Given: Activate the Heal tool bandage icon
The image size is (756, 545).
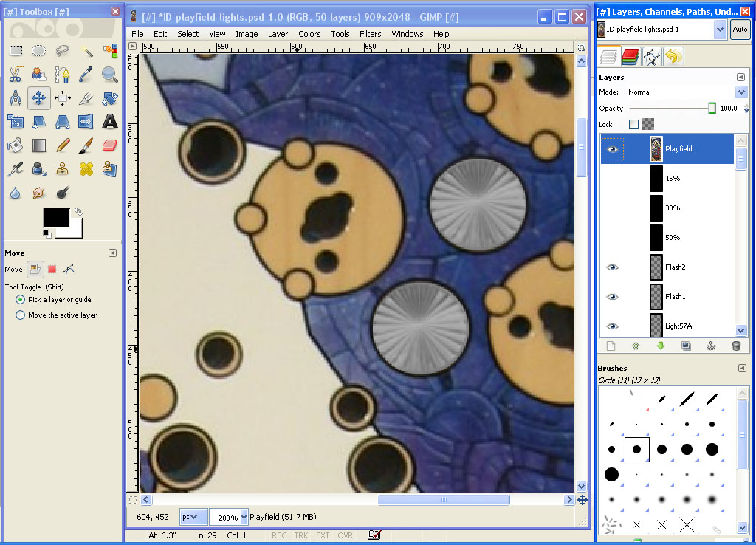Looking at the screenshot, I should 86,168.
